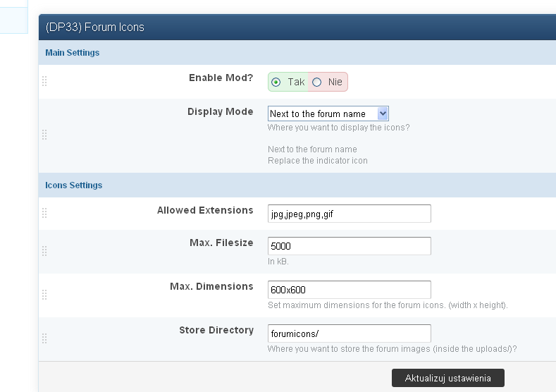Click the Main Settings section header
Image resolution: width=556 pixels, height=392 pixels.
[73, 53]
